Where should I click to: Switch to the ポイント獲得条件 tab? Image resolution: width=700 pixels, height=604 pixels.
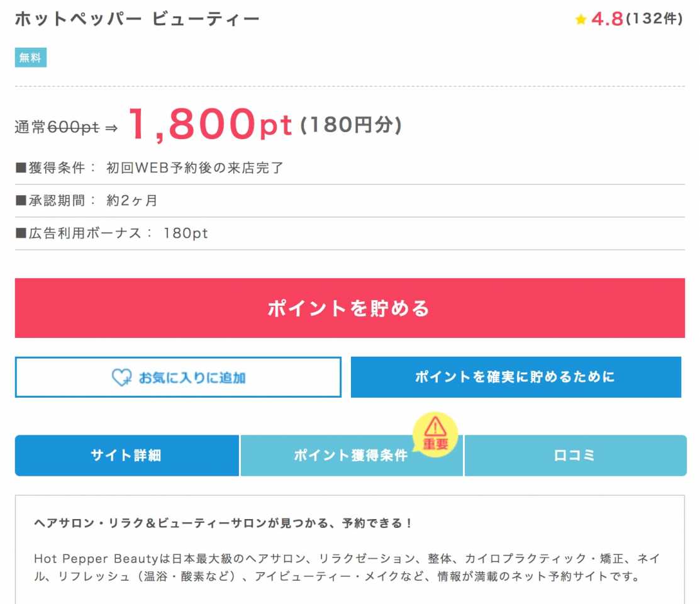pos(352,456)
